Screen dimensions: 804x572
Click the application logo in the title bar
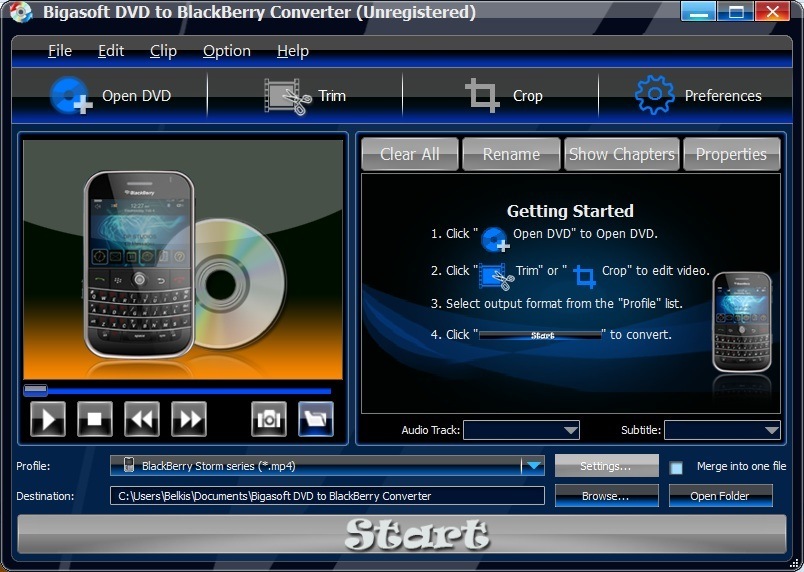pos(21,12)
